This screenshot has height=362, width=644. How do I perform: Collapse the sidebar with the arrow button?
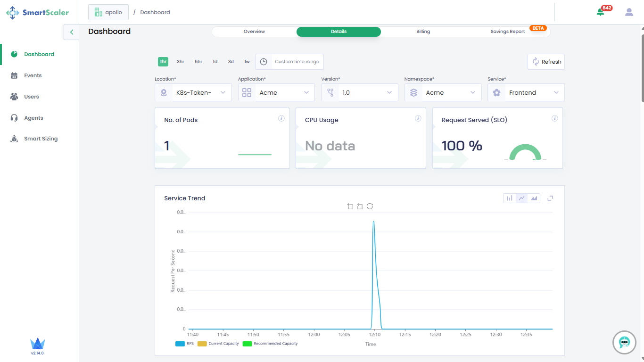coord(72,32)
